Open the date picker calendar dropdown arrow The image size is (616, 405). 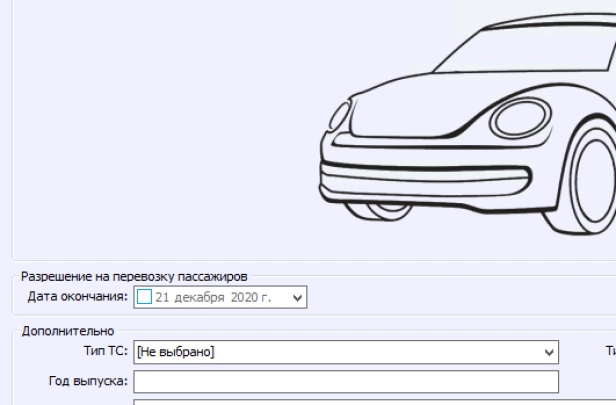(297, 297)
